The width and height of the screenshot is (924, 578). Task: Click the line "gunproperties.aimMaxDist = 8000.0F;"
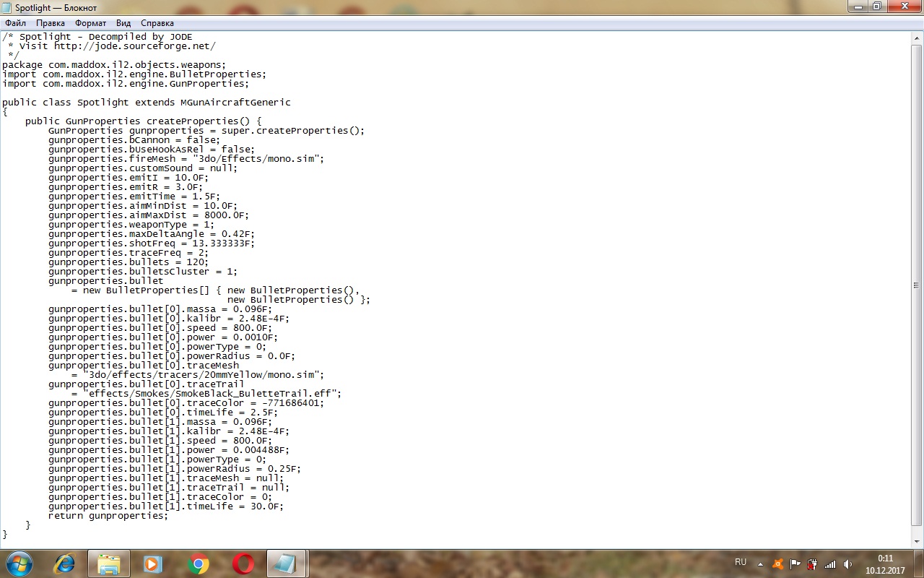point(149,215)
